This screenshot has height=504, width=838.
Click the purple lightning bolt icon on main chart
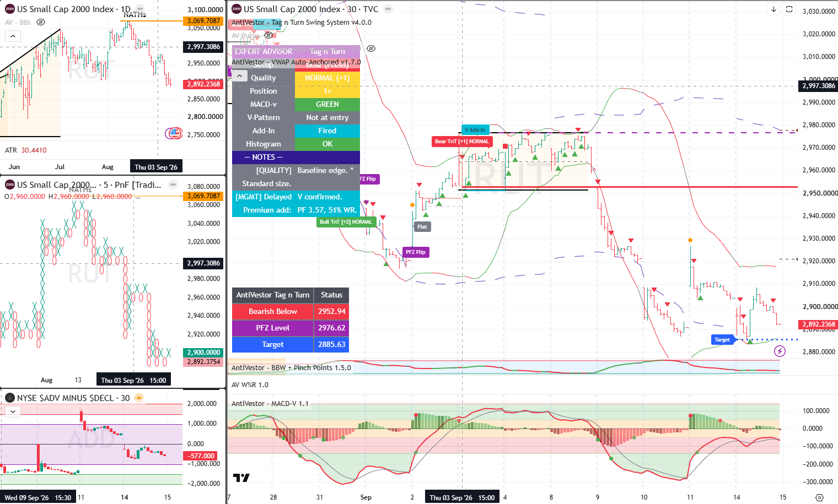[x=780, y=351]
